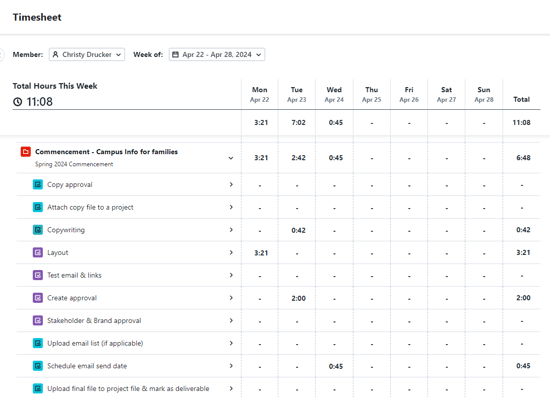Expand the Upload final file row arrow

pyautogui.click(x=231, y=389)
